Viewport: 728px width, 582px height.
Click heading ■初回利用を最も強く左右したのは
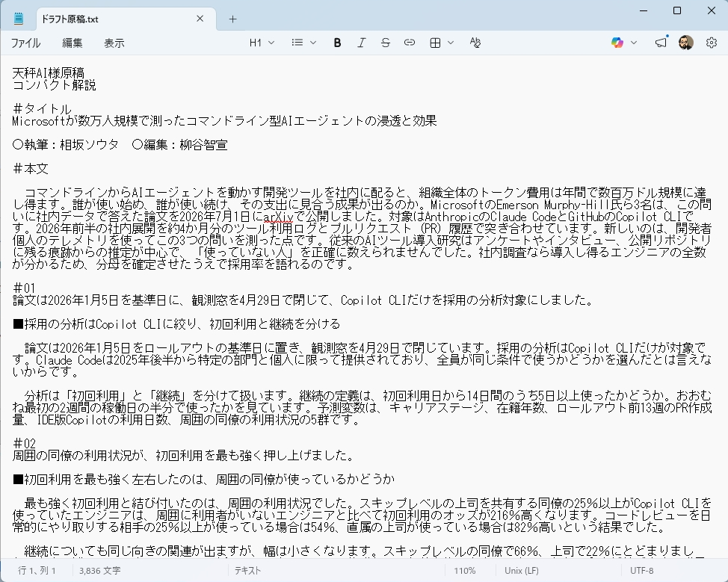click(x=204, y=479)
